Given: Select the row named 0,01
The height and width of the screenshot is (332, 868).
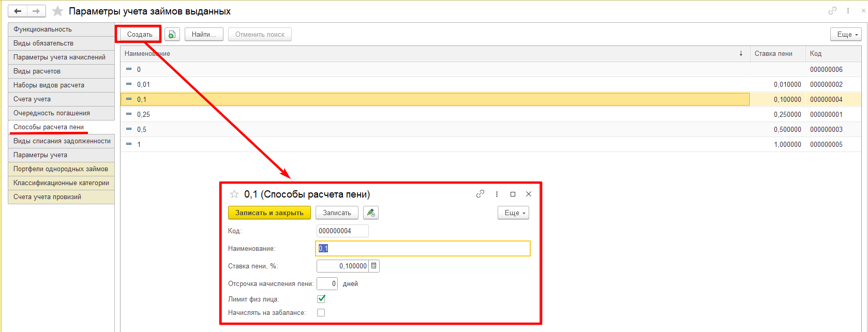Looking at the screenshot, I should coord(491,84).
